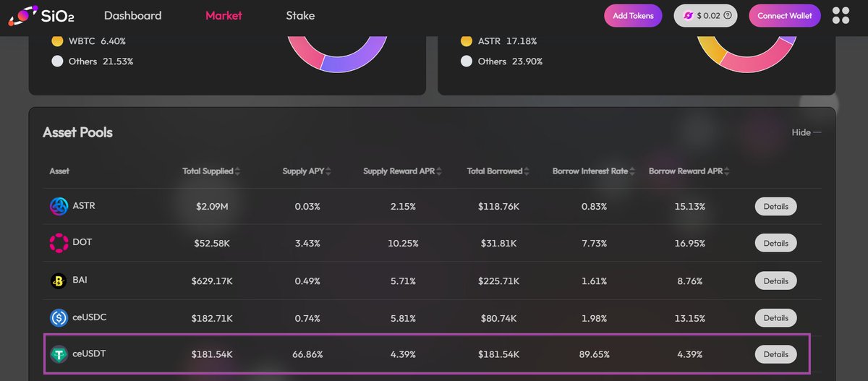Click the yellow segment of right donut chart
The width and height of the screenshot is (868, 381).
pos(712,51)
